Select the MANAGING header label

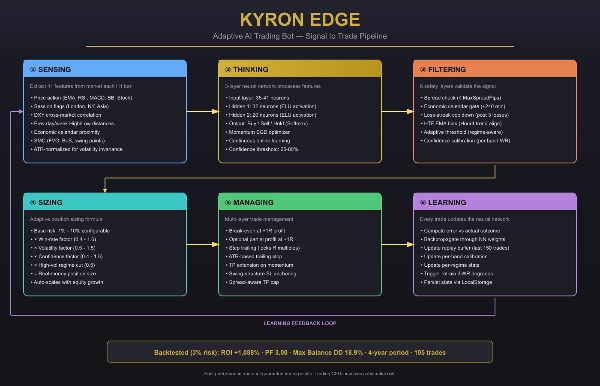(253, 202)
